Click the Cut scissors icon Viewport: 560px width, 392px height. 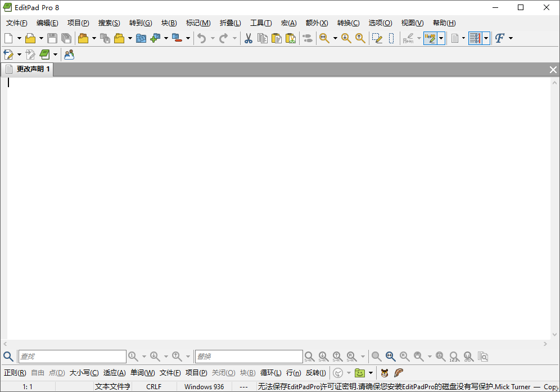(248, 38)
